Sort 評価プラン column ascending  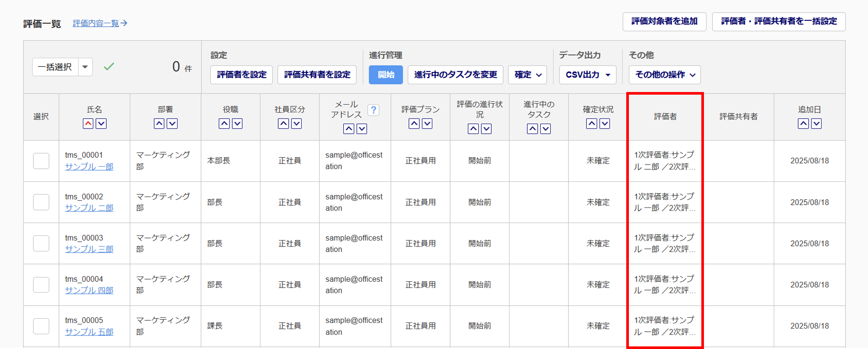click(414, 124)
